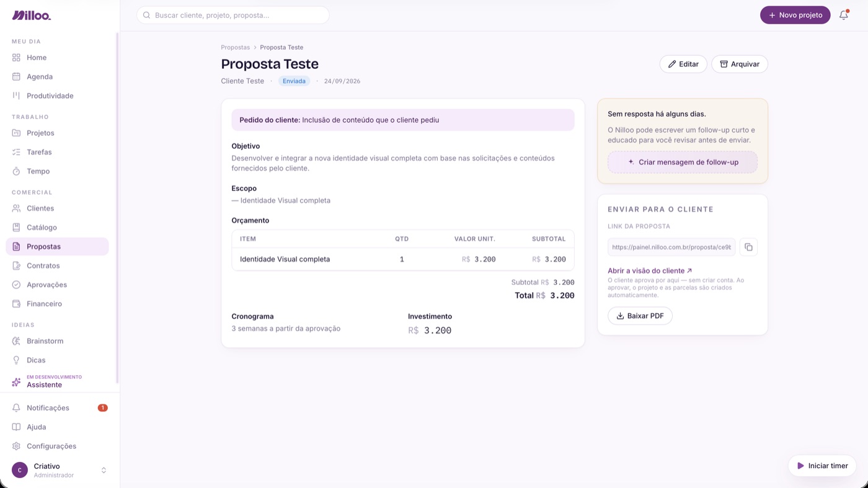Click the Assistente sparkles icon
868x488 pixels.
[16, 382]
